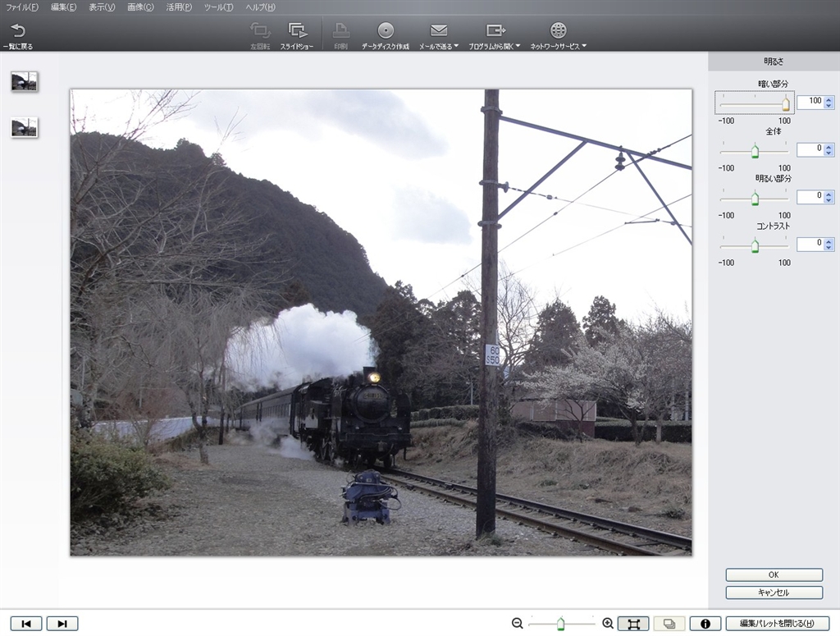This screenshot has width=840, height=636.
Task: Open the ファイル(F) menu
Action: click(22, 7)
